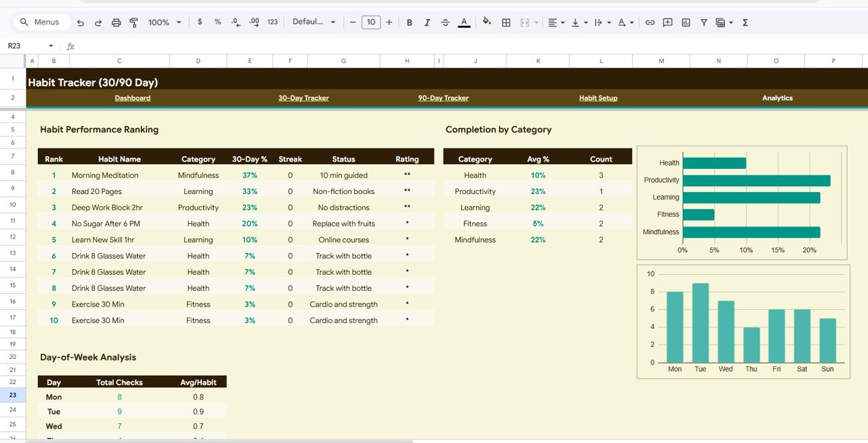Toggle strikethrough formatting
This screenshot has width=868, height=443.
pyautogui.click(x=446, y=22)
